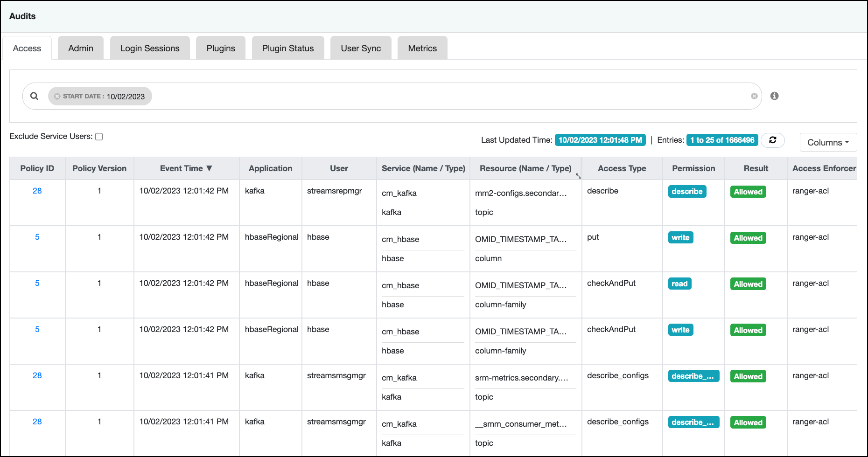Click the search magnifier icon
Screen dimensions: 868x457
coord(34,96)
